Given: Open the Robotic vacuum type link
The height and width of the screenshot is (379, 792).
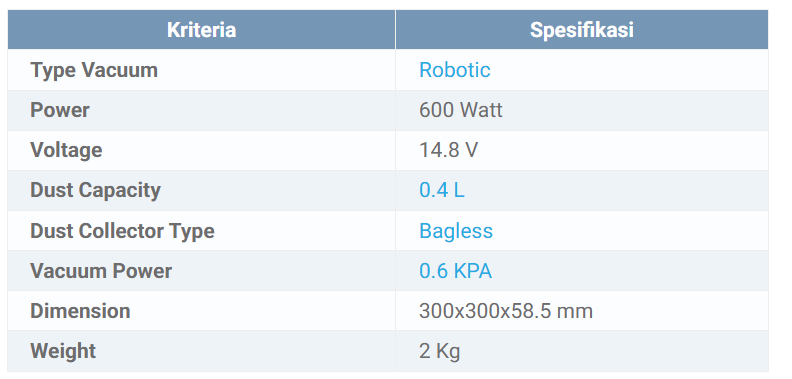Looking at the screenshot, I should (x=455, y=70).
